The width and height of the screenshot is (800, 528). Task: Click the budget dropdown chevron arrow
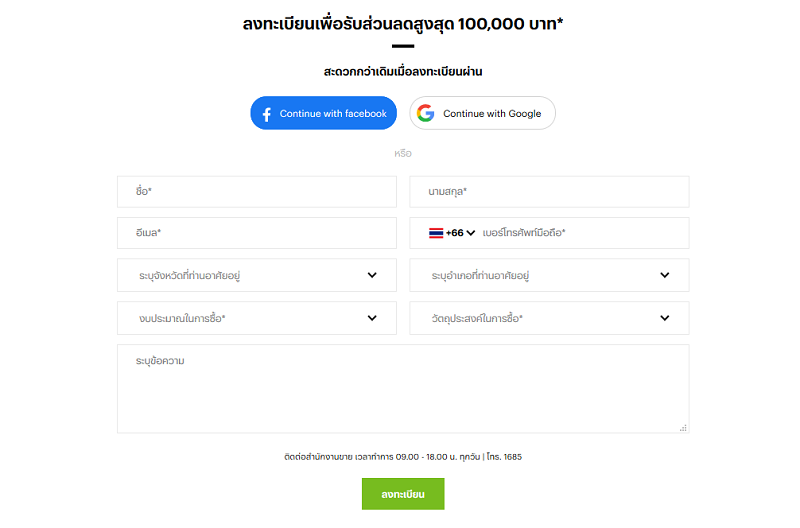tap(372, 318)
